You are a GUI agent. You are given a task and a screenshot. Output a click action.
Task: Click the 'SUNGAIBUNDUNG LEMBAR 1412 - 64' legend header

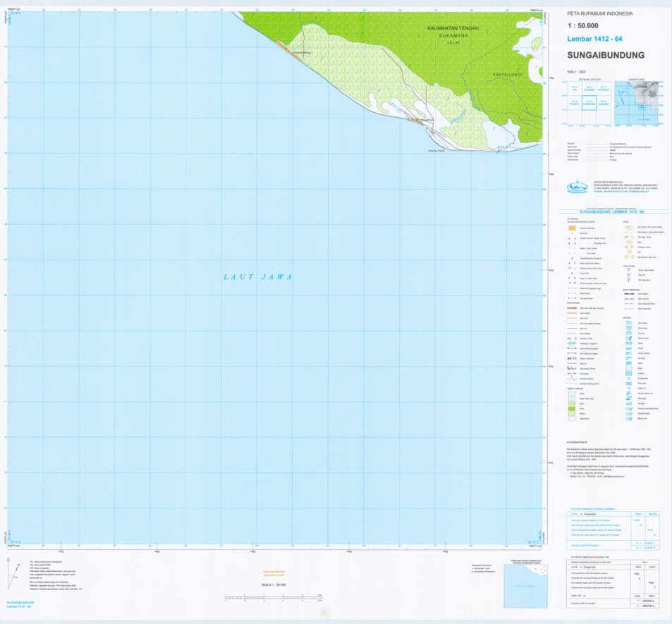pos(611,212)
